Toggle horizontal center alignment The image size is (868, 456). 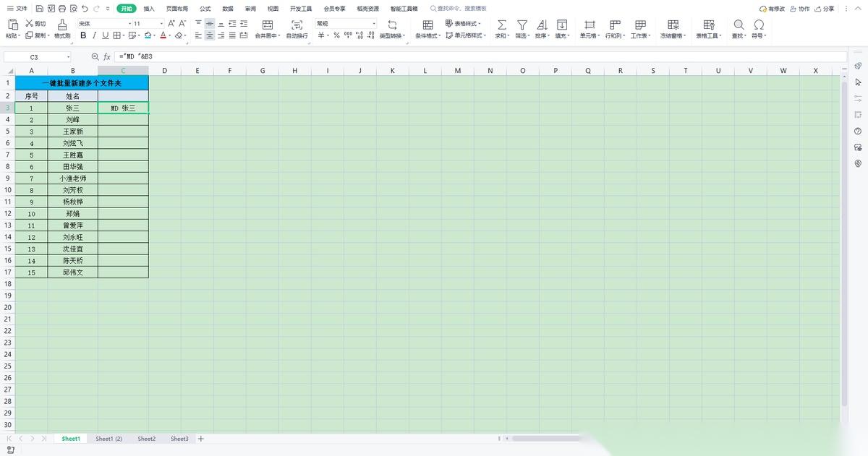(x=209, y=35)
